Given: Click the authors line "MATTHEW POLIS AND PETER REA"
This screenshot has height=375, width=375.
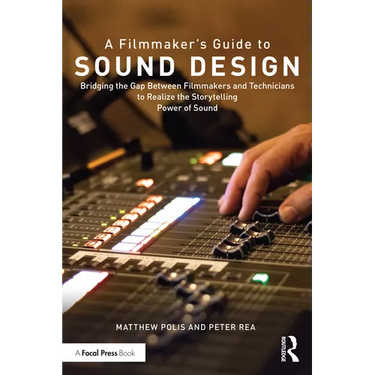Looking at the screenshot, I should coord(186,327).
